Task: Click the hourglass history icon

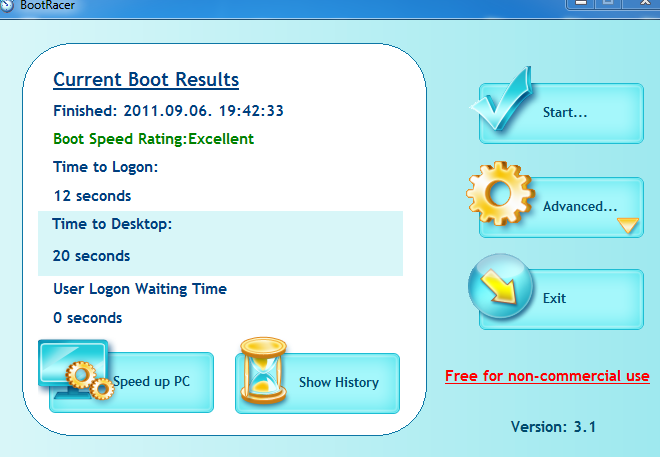Action: pyautogui.click(x=263, y=370)
